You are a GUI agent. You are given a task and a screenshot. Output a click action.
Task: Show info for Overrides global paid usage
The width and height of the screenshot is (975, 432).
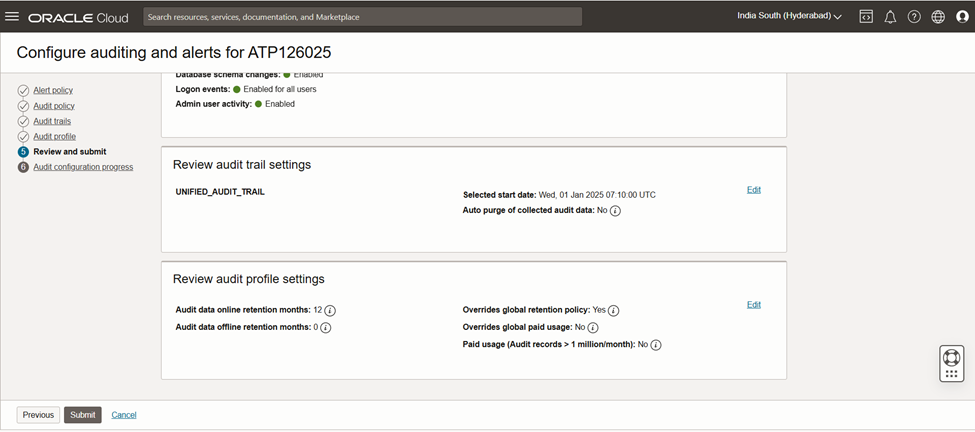point(593,328)
